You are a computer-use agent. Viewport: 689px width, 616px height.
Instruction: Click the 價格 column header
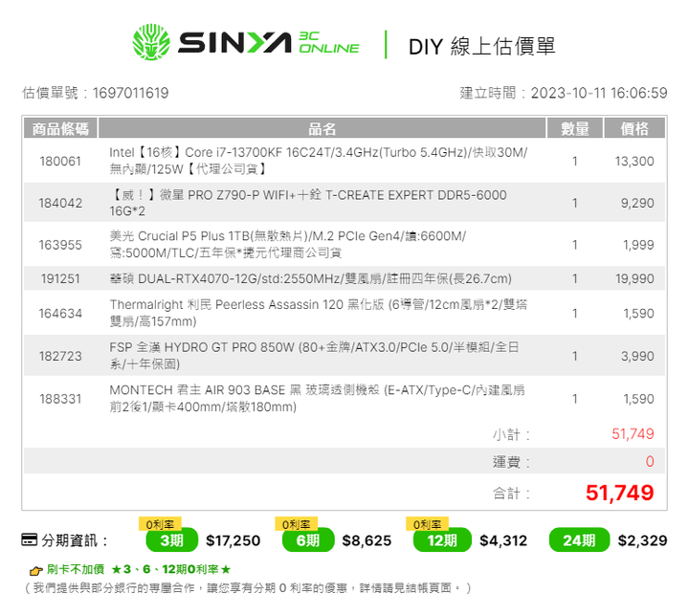point(634,128)
